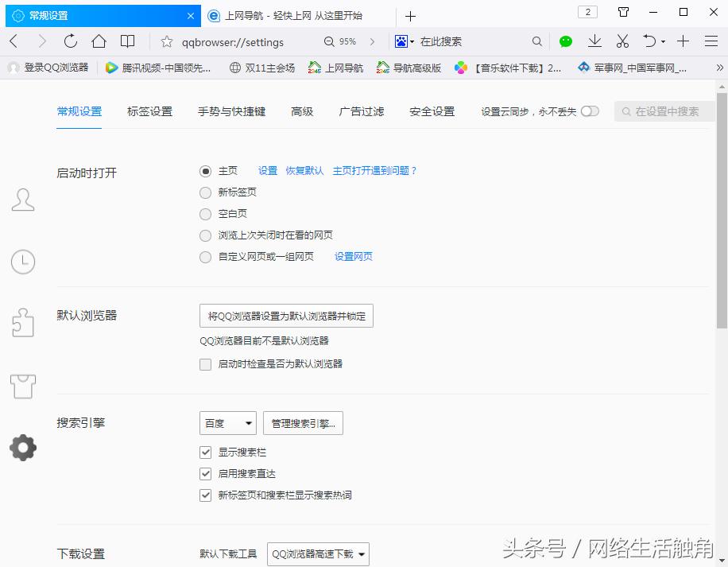Click the green message notification icon
This screenshot has width=728, height=567.
pos(566,41)
